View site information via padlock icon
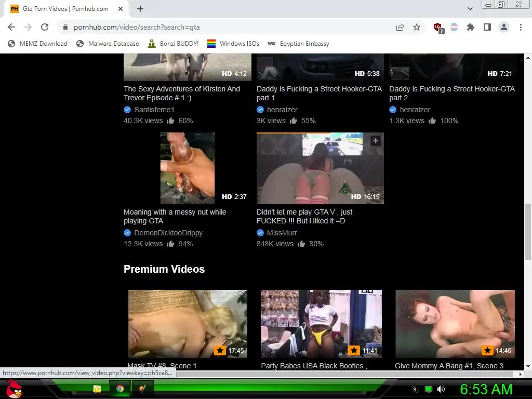532x399 pixels. (65, 27)
